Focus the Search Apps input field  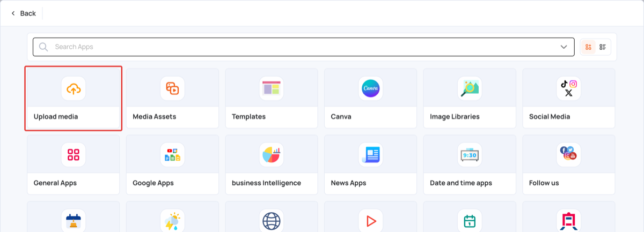point(303,47)
